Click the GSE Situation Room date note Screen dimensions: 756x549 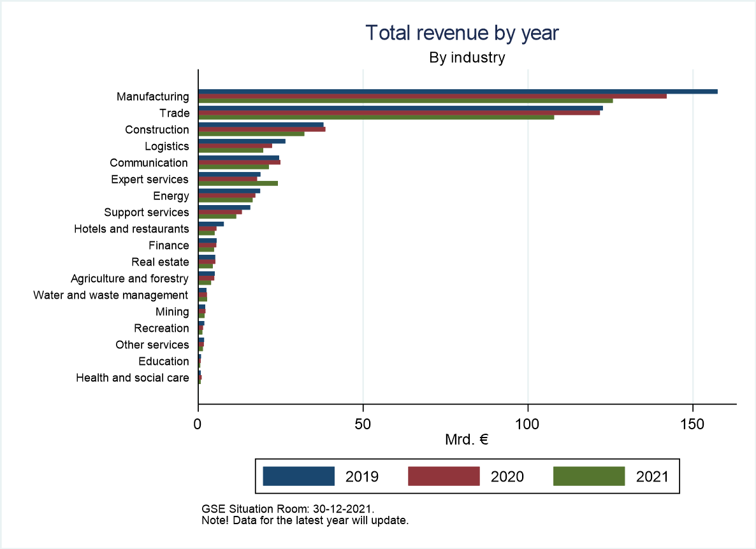(287, 510)
